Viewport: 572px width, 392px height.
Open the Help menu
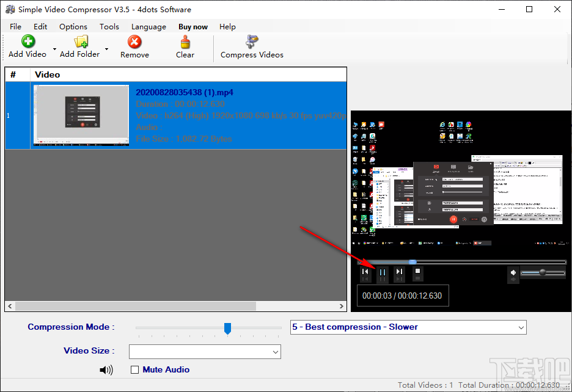pyautogui.click(x=227, y=26)
